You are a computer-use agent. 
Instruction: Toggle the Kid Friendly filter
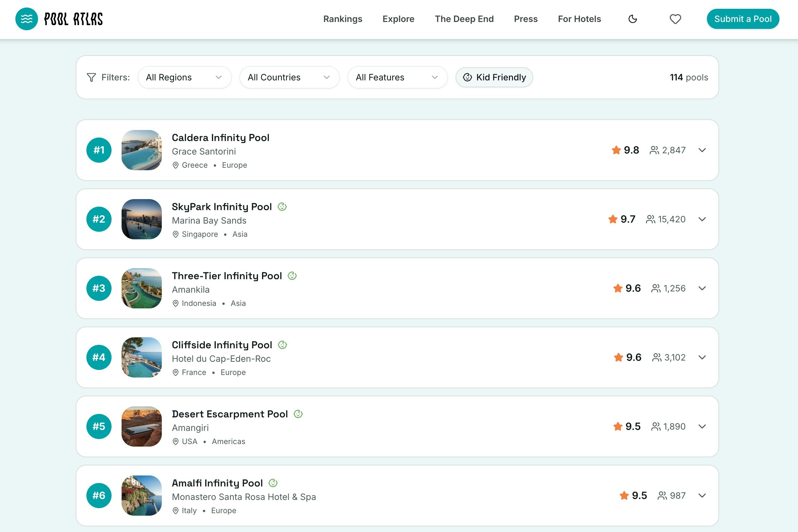tap(494, 77)
